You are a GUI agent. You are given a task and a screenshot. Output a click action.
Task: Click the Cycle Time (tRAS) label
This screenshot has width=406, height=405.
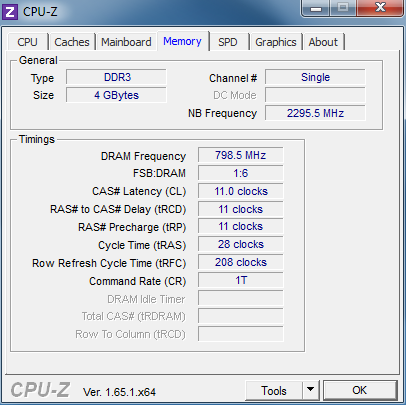pyautogui.click(x=142, y=245)
